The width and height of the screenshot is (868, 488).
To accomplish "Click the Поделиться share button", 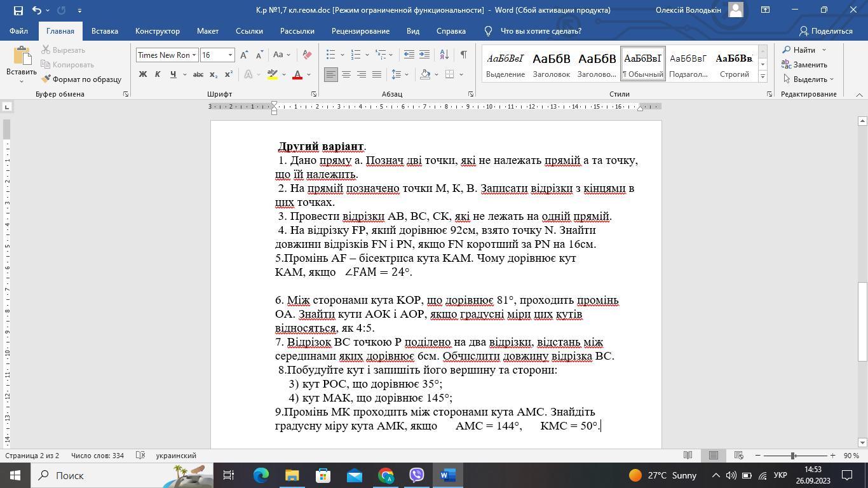I will pos(825,30).
